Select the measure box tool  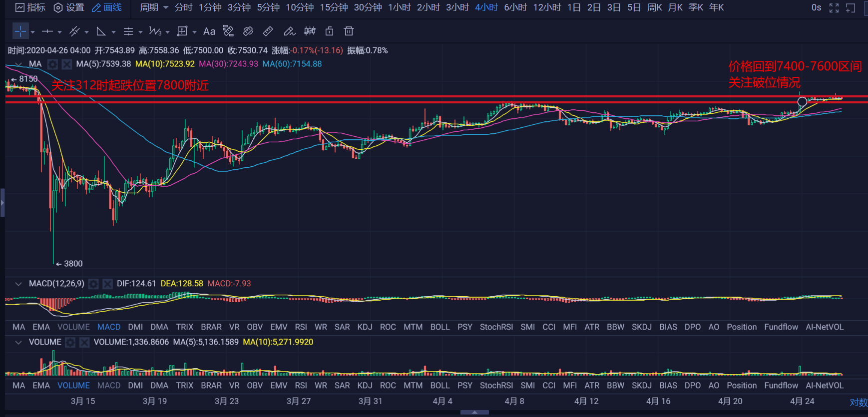[x=182, y=31]
